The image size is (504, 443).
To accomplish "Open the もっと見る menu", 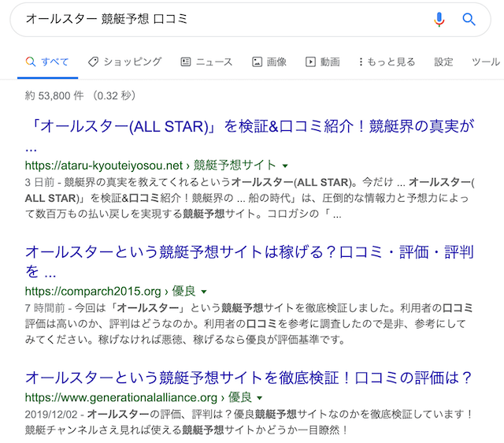I will click(x=387, y=61).
